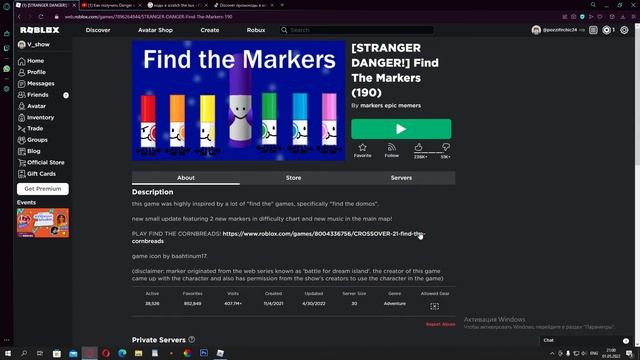Open Create in the top navigation
Screen dimensions: 640x360
click(x=210, y=30)
